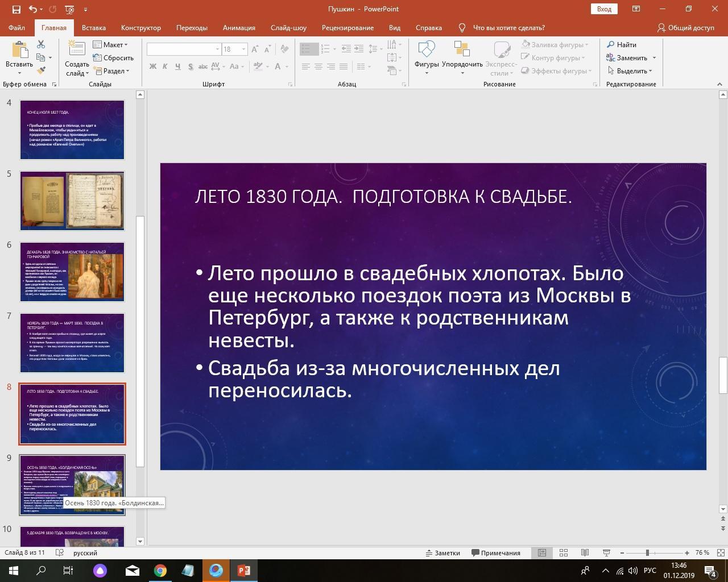
Task: Click the Cut scissors icon
Action: click(x=41, y=44)
